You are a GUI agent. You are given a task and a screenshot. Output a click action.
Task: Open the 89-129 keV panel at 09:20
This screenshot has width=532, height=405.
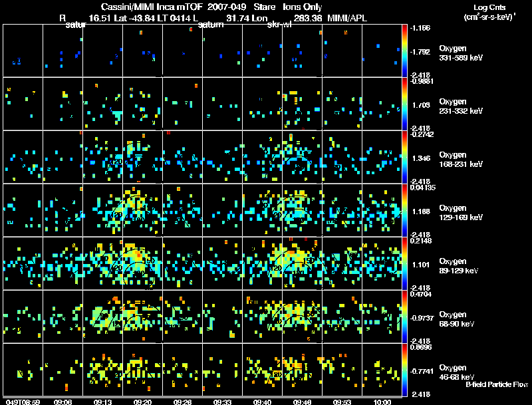click(x=142, y=263)
